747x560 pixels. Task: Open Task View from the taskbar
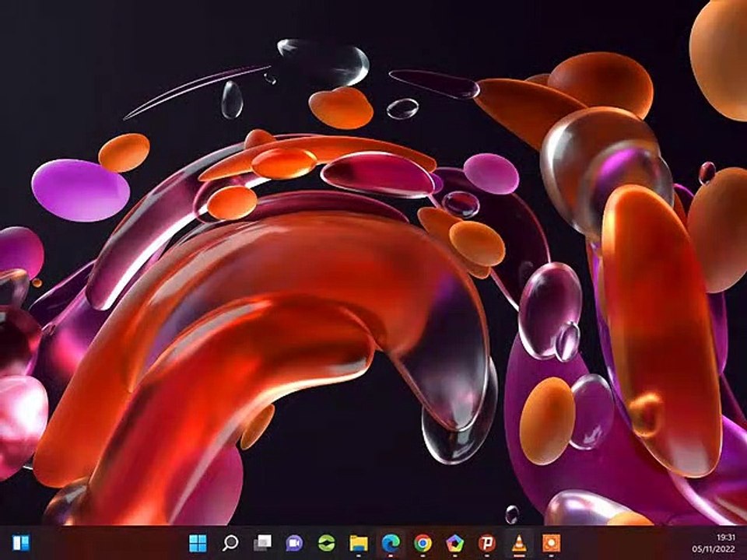coord(262,542)
